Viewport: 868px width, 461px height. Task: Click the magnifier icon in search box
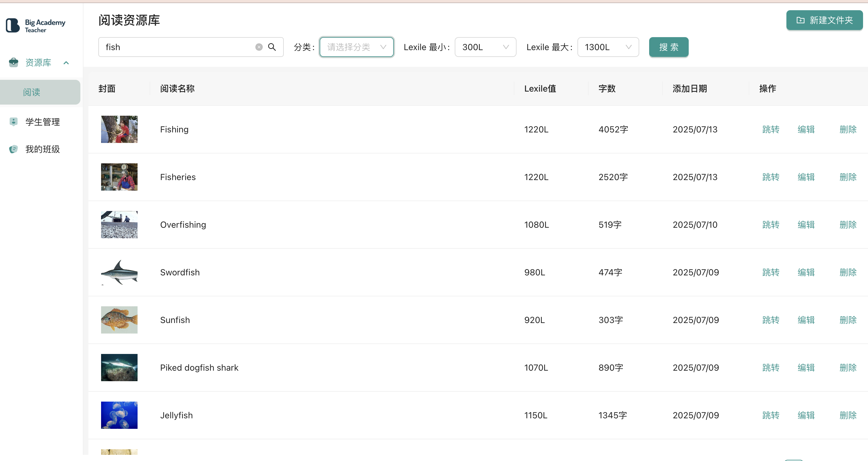tap(272, 47)
